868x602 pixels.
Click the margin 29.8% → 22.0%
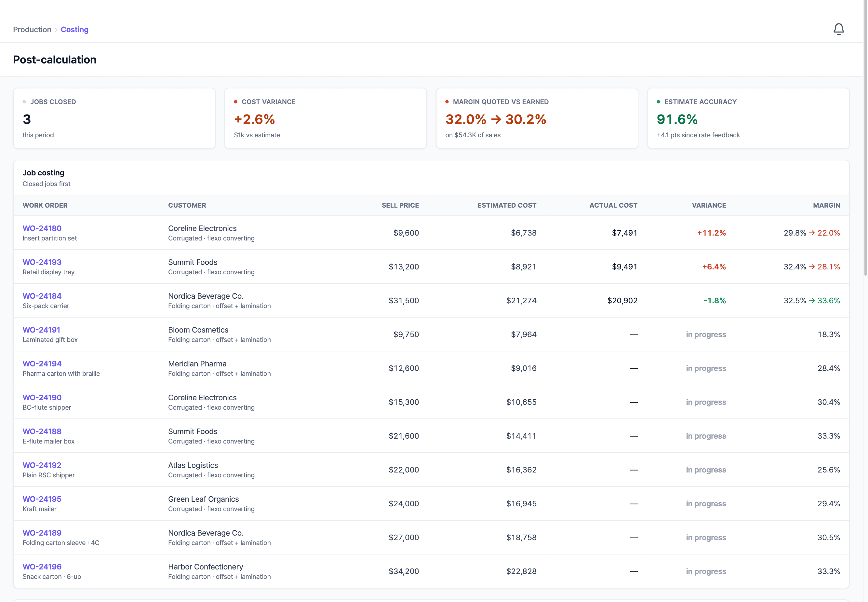pos(811,233)
